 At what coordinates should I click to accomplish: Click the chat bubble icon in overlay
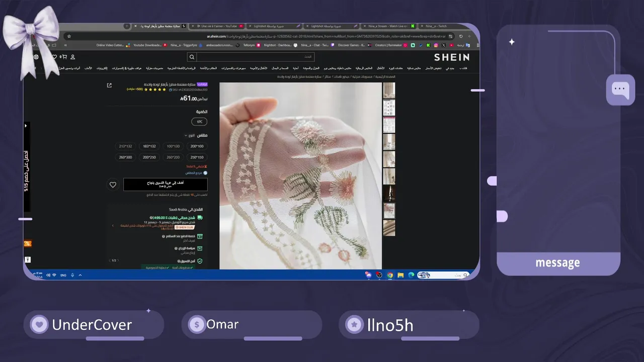(x=620, y=90)
